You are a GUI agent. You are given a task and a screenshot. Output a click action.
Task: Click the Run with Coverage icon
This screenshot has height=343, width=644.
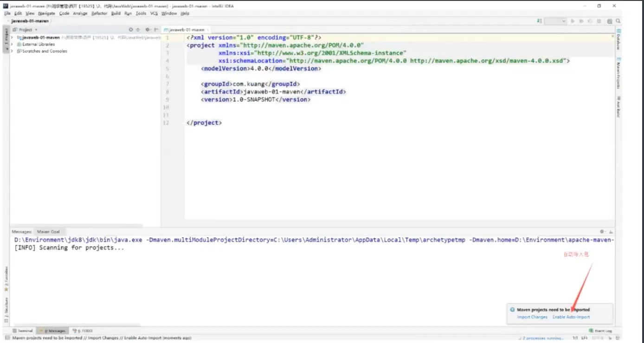(x=590, y=21)
